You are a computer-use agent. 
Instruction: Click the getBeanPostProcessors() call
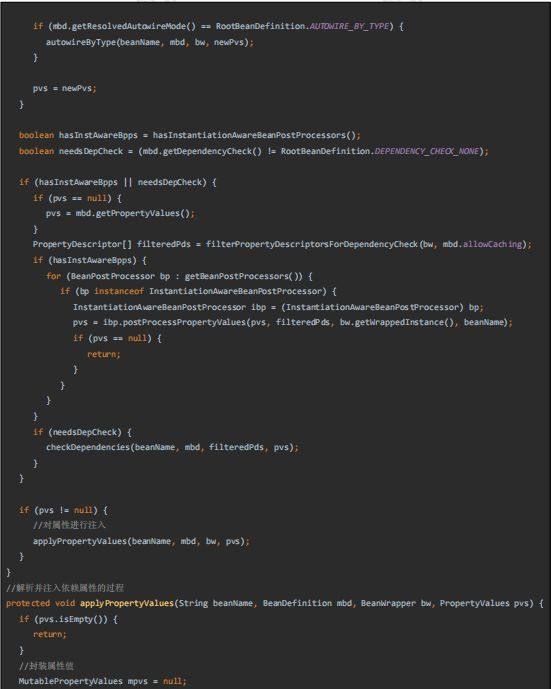click(243, 276)
